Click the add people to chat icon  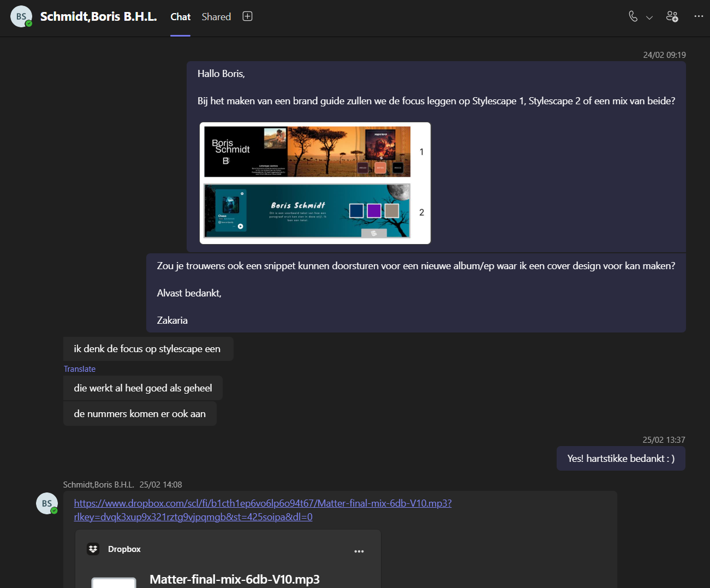coord(672,16)
